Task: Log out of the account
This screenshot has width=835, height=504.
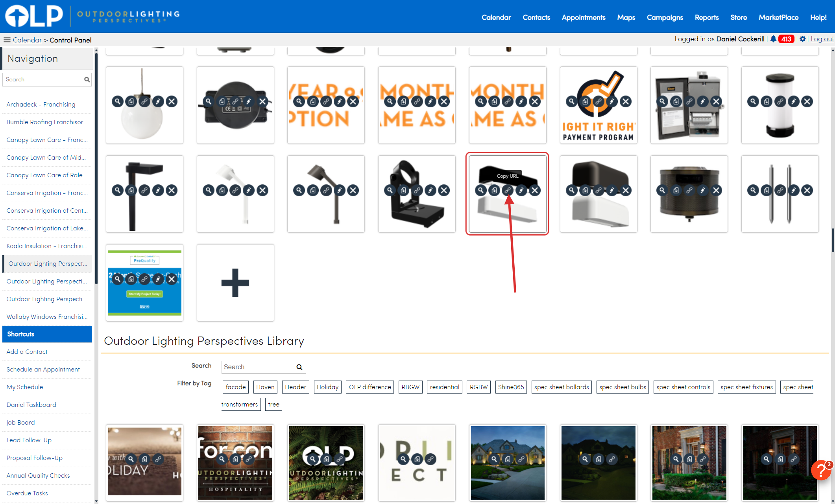Action: coord(822,39)
